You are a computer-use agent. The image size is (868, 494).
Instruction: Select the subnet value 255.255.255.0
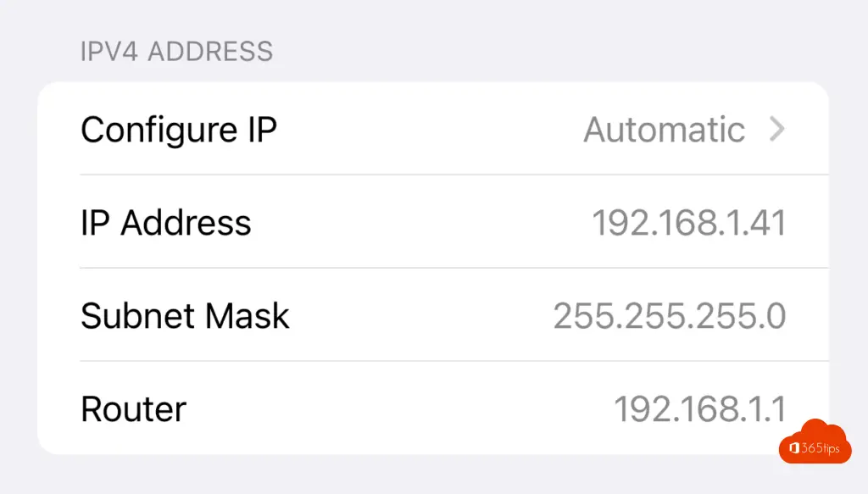point(670,315)
